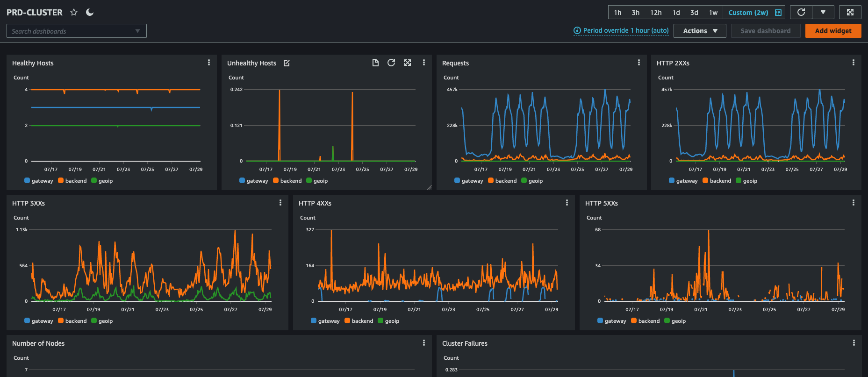Favorite the PRD-CLUSTER dashboard with star icon

point(74,13)
